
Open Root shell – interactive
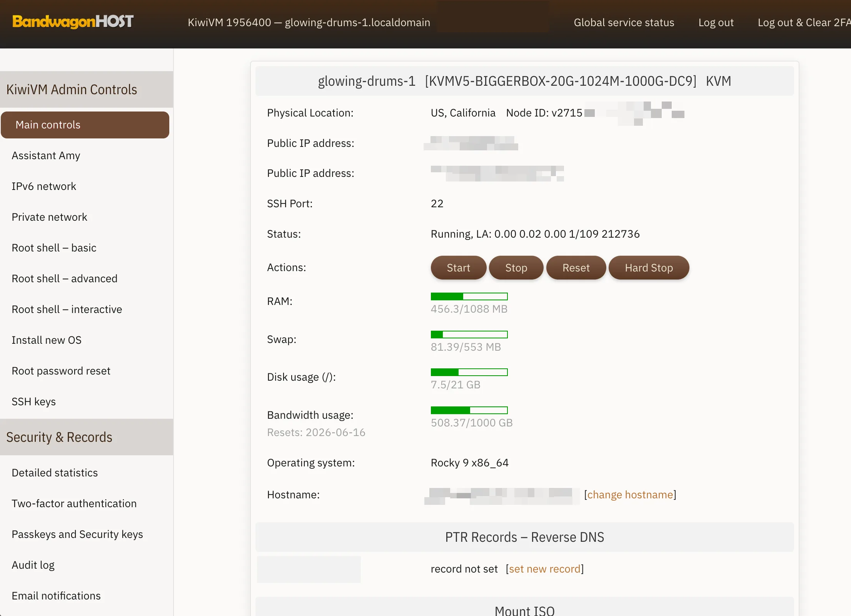(x=67, y=310)
